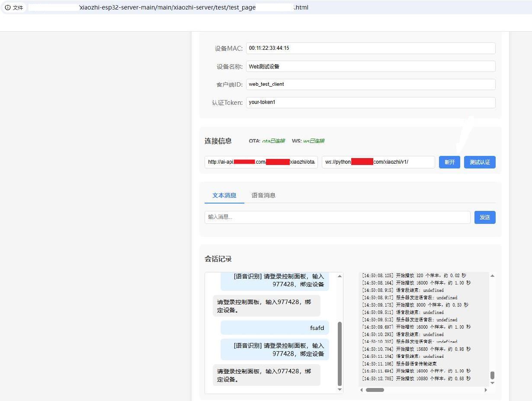The height and width of the screenshot is (401, 532).
Task: Click the WebSocket URL input field
Action: point(378,162)
